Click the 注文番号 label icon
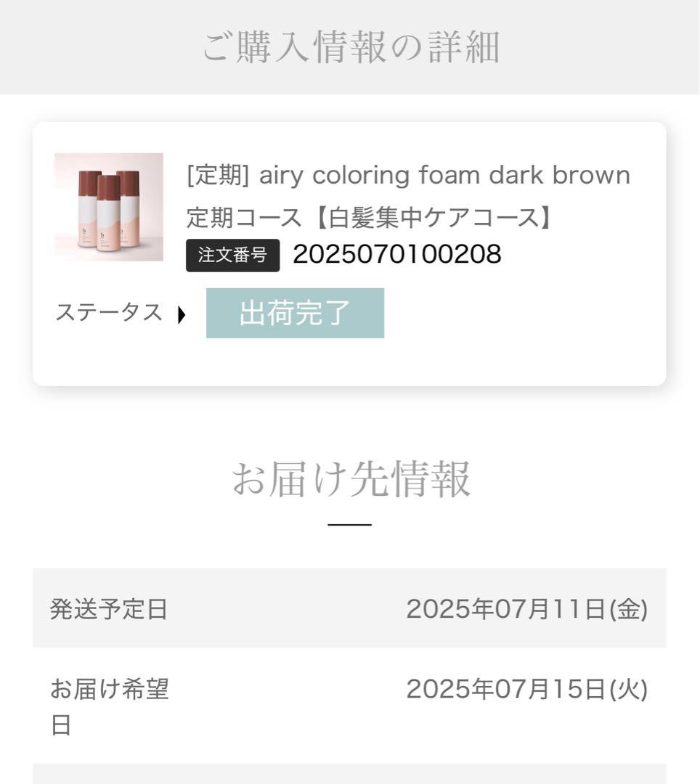Image resolution: width=700 pixels, height=784 pixels. click(x=232, y=256)
